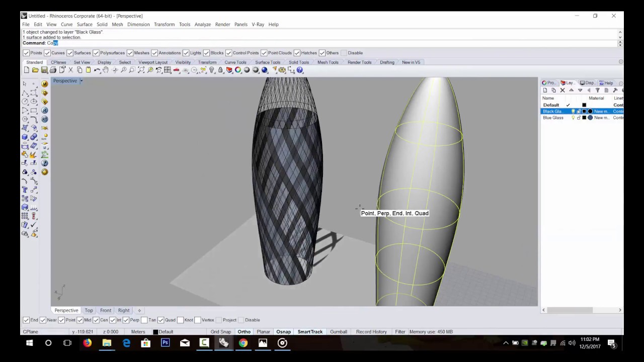
Task: Toggle SmartTrack in status bar
Action: pos(310,332)
